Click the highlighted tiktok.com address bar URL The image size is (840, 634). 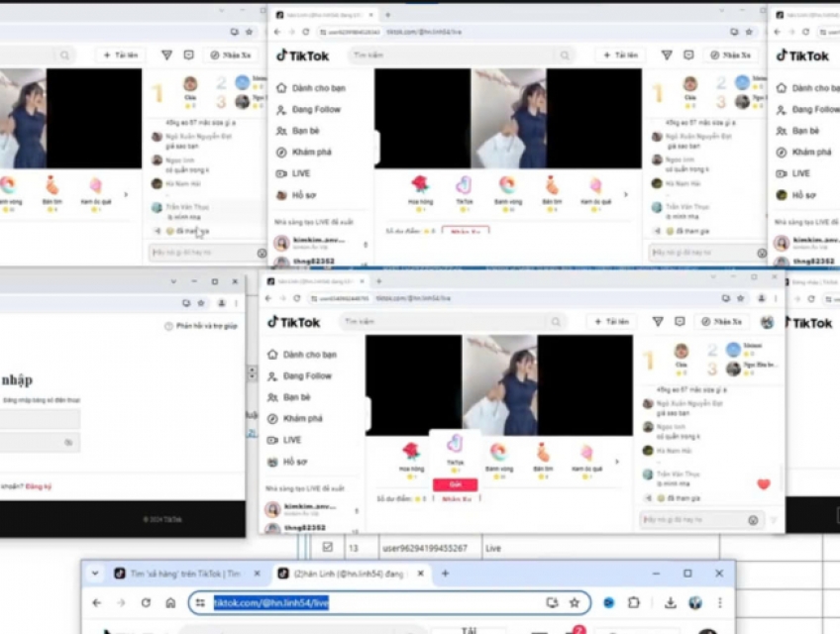272,602
